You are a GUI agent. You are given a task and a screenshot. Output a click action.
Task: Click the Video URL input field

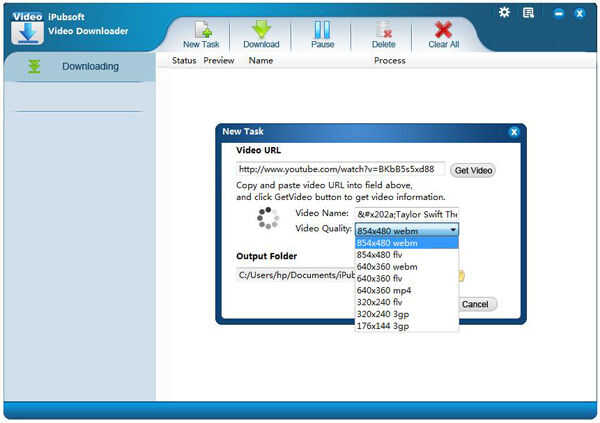[341, 169]
